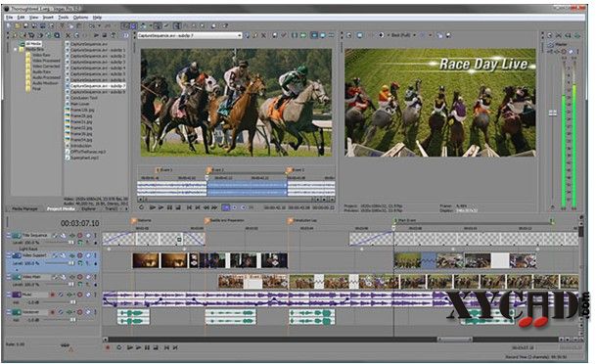Viewport: 596px width, 364px height.
Task: Open the Edit menu
Action: point(21,17)
